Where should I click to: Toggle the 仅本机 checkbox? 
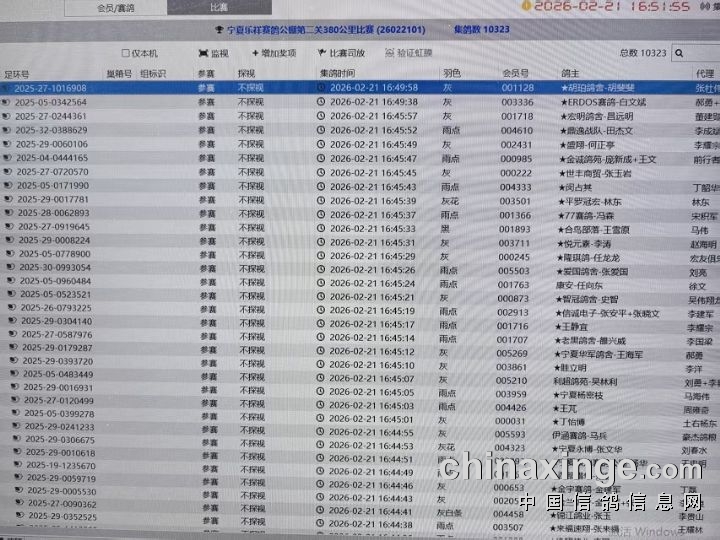(x=125, y=53)
